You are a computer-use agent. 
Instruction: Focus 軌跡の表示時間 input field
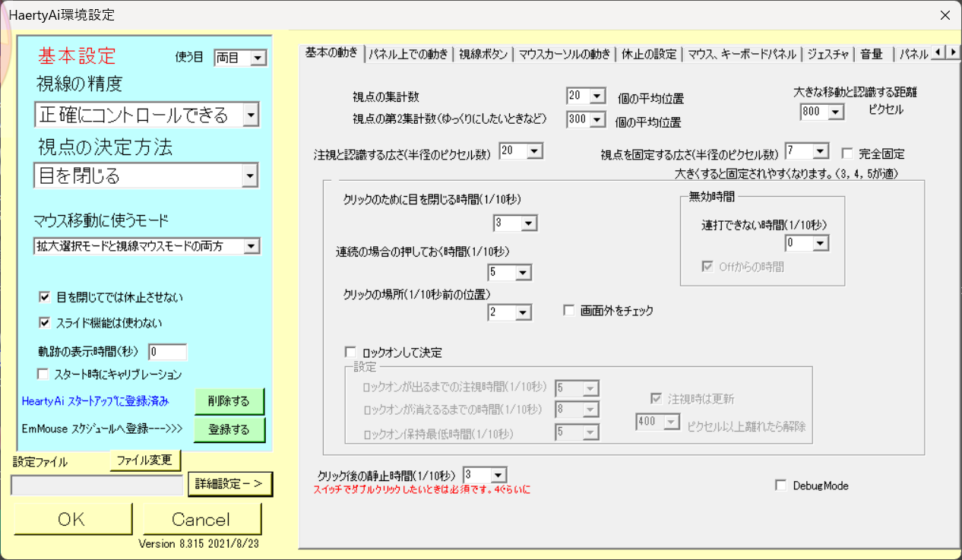click(x=167, y=352)
